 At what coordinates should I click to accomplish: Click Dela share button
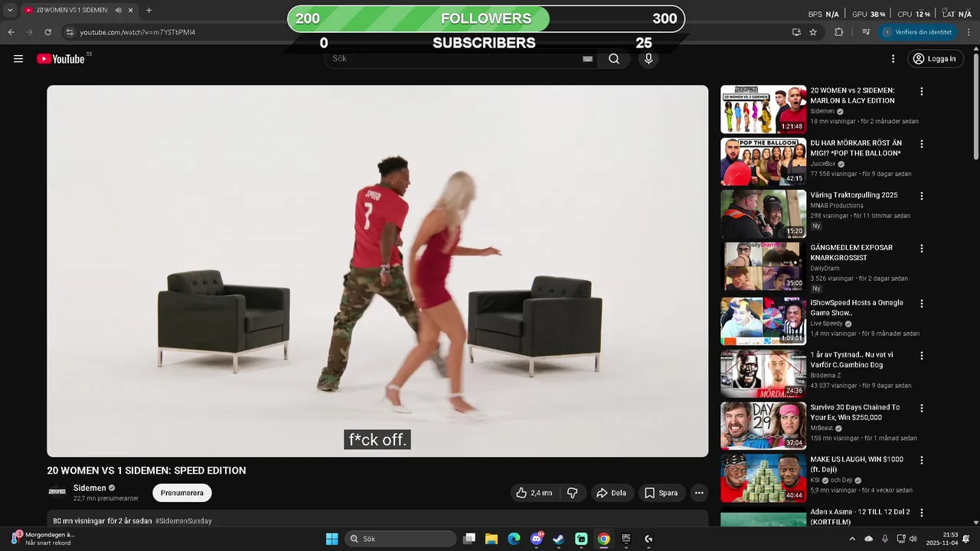(612, 493)
